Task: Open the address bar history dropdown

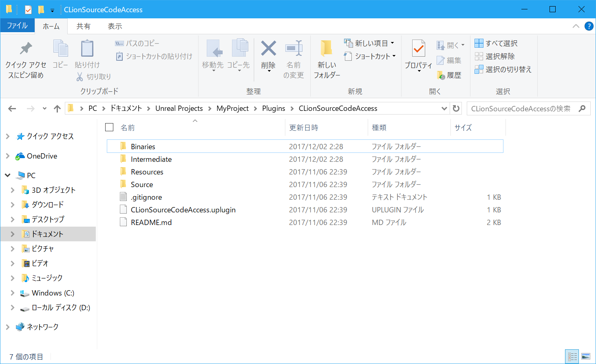Action: 444,108
